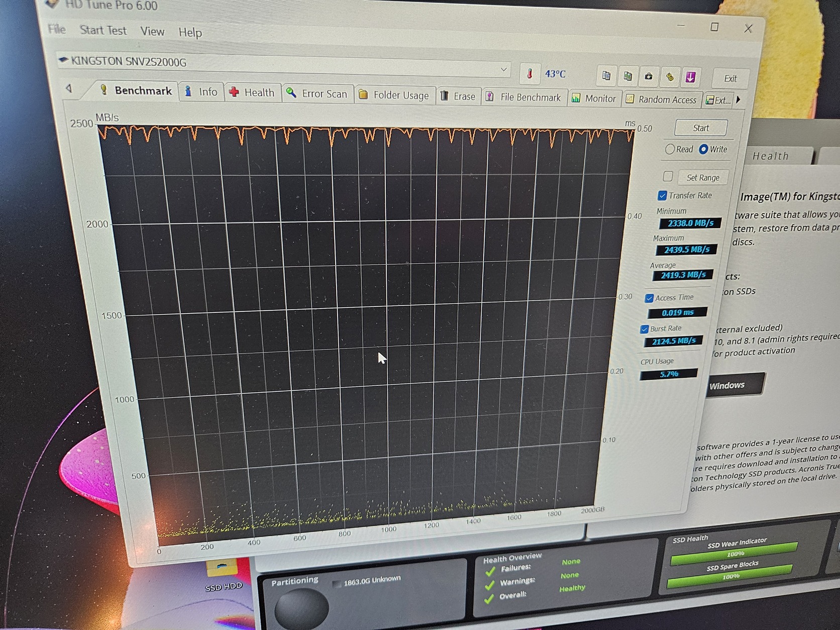The width and height of the screenshot is (840, 630).
Task: Click the Exit button
Action: (x=730, y=78)
